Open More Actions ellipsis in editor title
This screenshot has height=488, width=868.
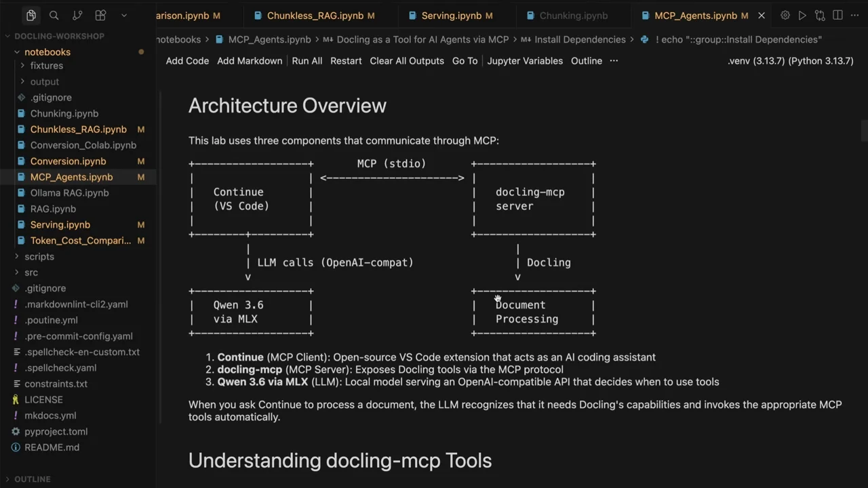(x=854, y=15)
